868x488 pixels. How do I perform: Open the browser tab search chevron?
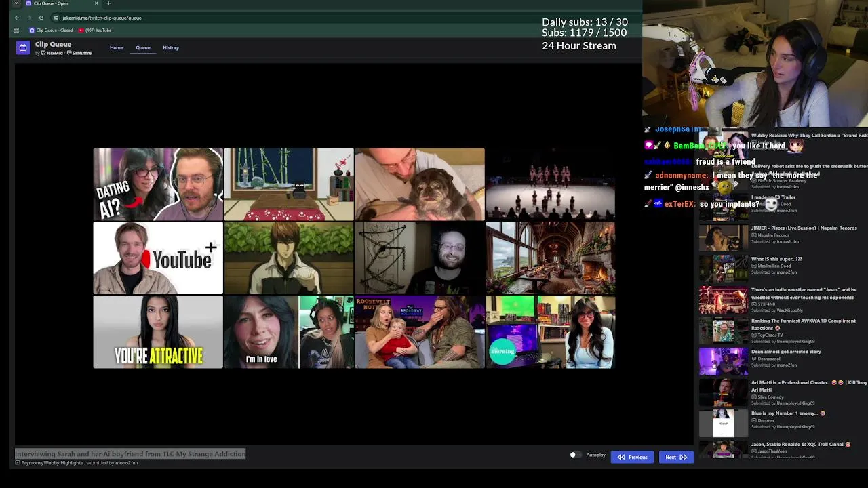[x=16, y=3]
